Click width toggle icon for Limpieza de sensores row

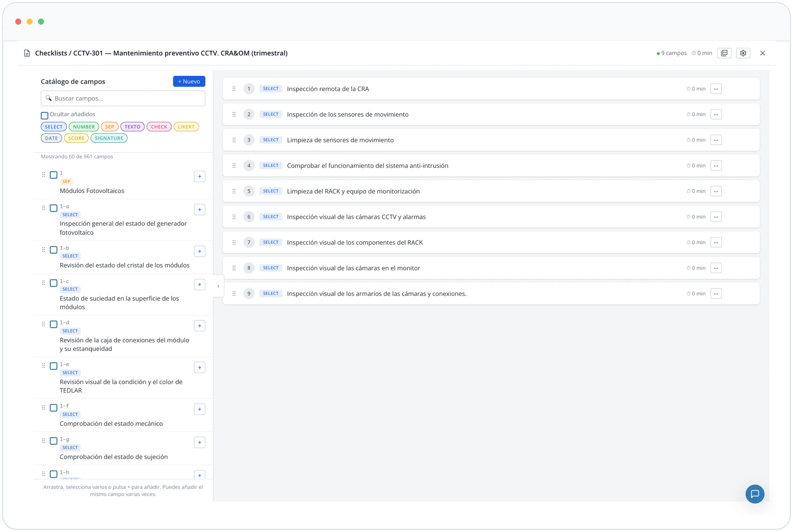[716, 140]
